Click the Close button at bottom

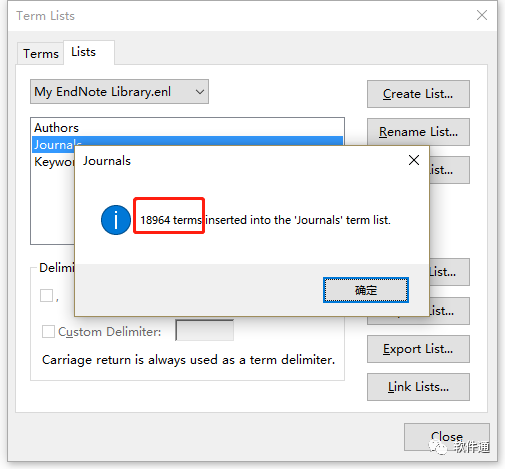click(x=447, y=437)
